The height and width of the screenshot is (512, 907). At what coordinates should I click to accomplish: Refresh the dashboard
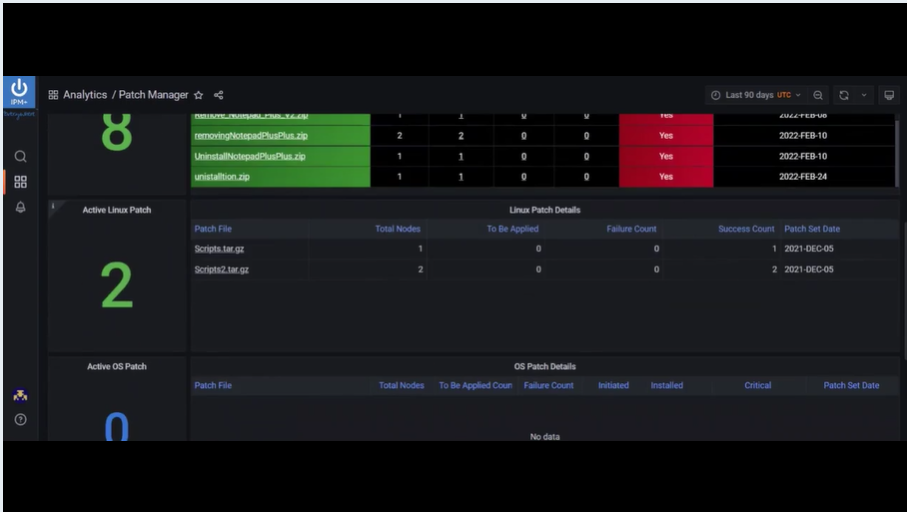[844, 95]
